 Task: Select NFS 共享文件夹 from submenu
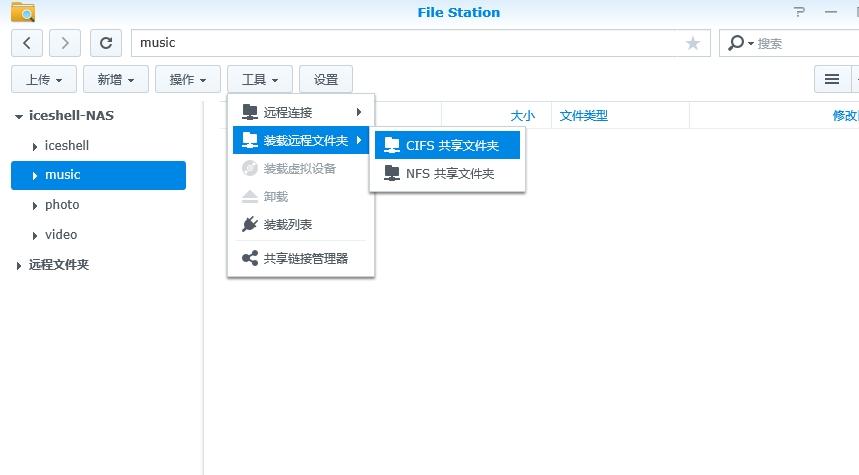coord(450,173)
